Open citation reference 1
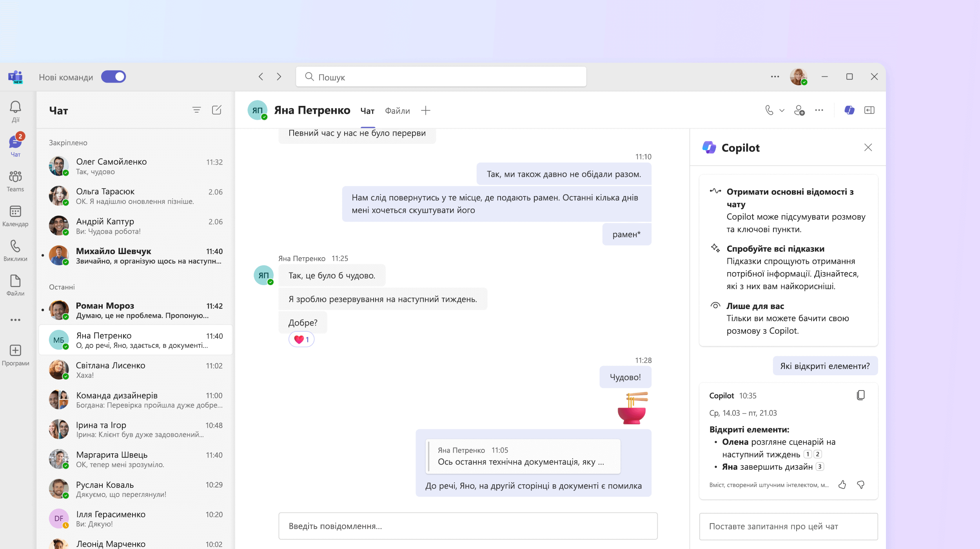The image size is (980, 549). [x=808, y=454]
